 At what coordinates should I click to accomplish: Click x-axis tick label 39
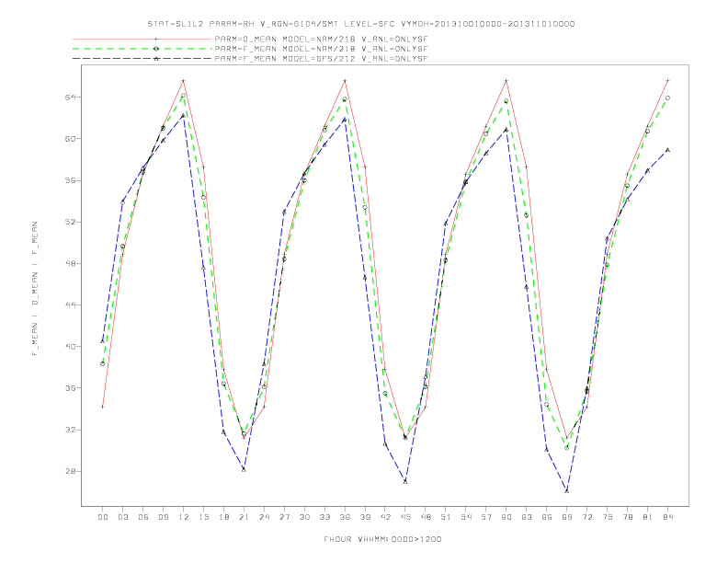pos(365,517)
